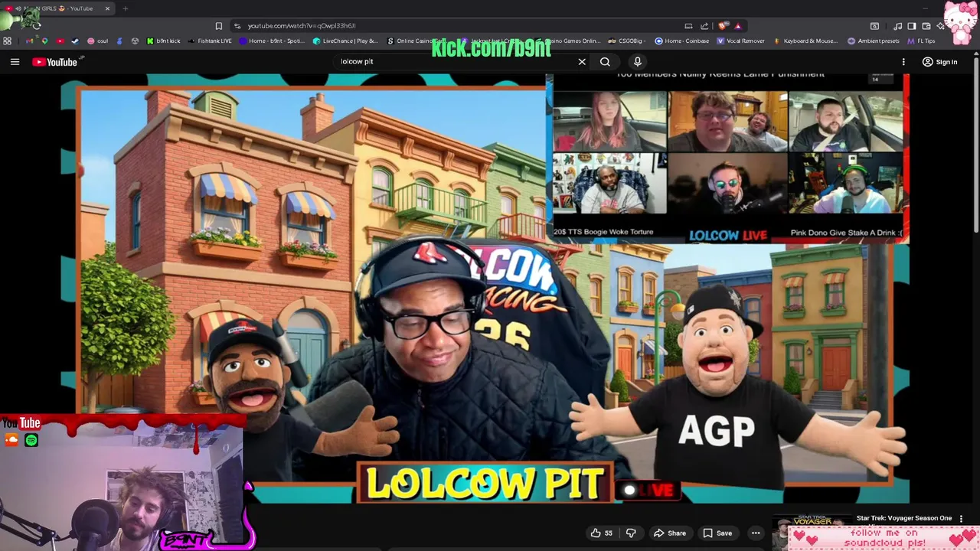Screen dimensions: 980x551
Task: Save the video to a playlist
Action: tap(717, 533)
